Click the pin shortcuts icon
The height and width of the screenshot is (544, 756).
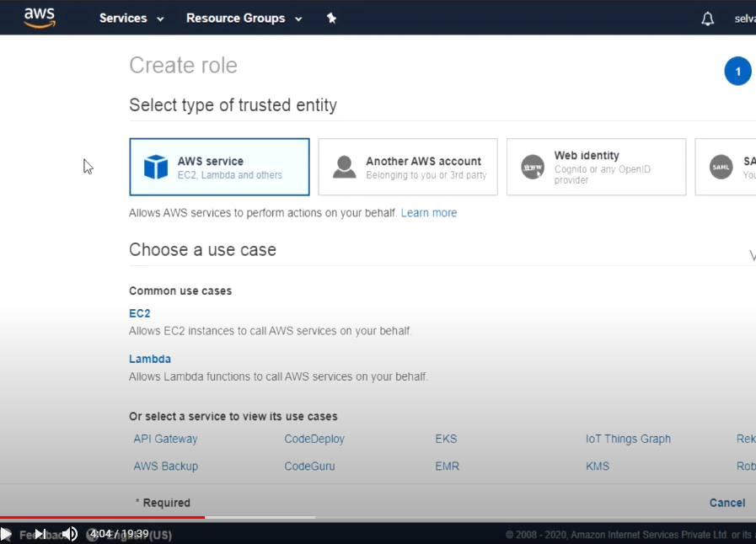tap(331, 19)
